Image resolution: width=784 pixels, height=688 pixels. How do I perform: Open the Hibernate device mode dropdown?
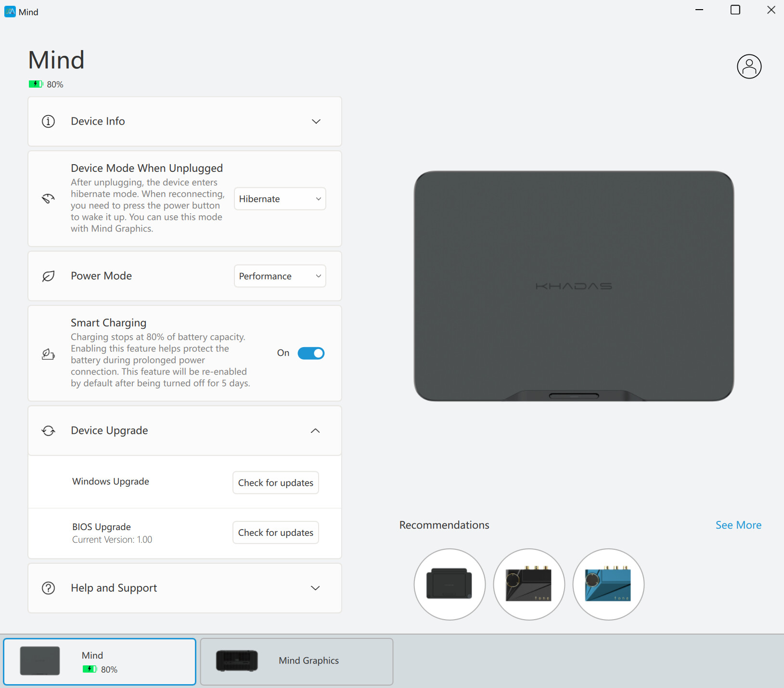(x=280, y=199)
